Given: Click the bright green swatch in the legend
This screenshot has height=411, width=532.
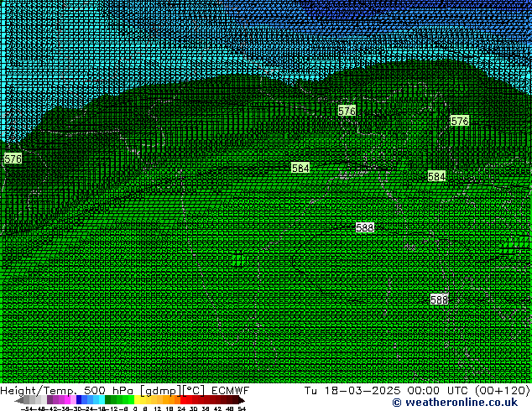Looking at the screenshot, I should 131,399.
